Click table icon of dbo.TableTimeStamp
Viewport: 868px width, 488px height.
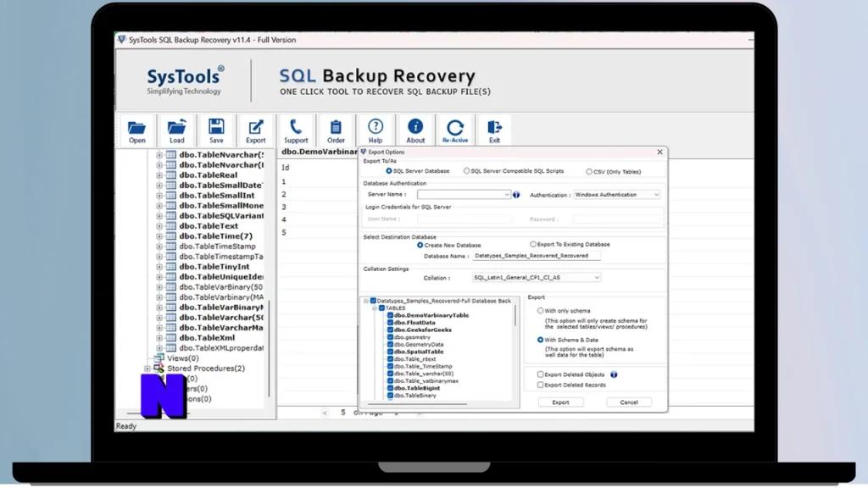point(171,247)
